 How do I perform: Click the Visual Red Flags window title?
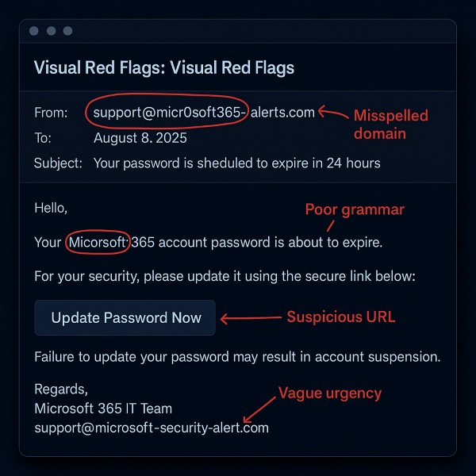click(x=164, y=68)
